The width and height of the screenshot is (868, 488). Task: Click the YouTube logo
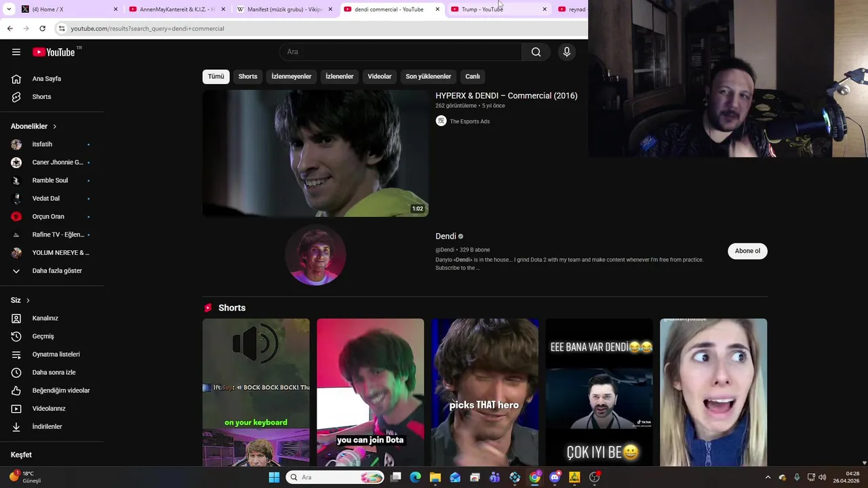54,52
